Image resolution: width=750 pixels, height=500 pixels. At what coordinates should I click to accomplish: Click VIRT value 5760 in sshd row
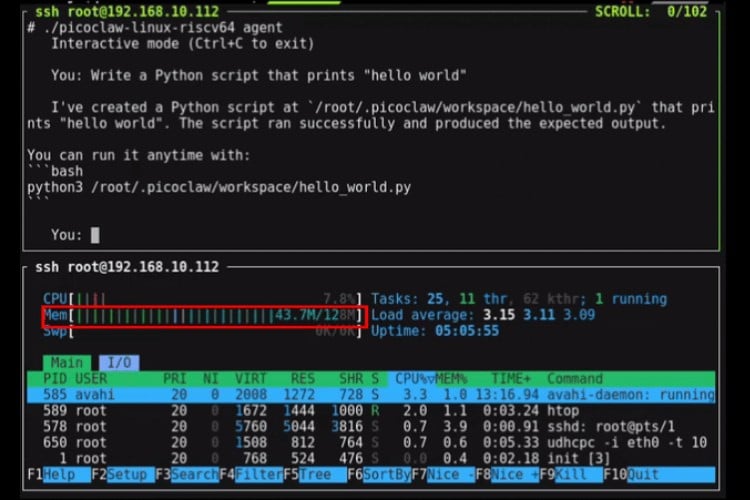[251, 426]
